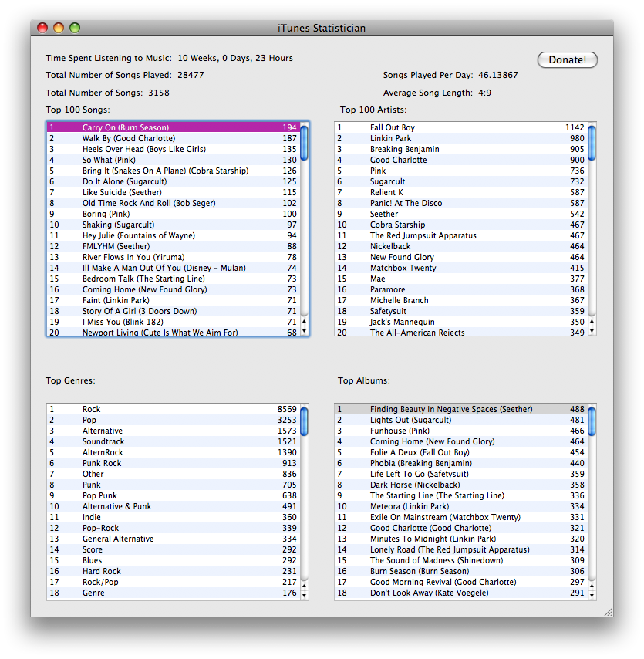The height and width of the screenshot is (659, 644).
Task: Click Top Songs scroll down arrow
Action: tap(305, 331)
